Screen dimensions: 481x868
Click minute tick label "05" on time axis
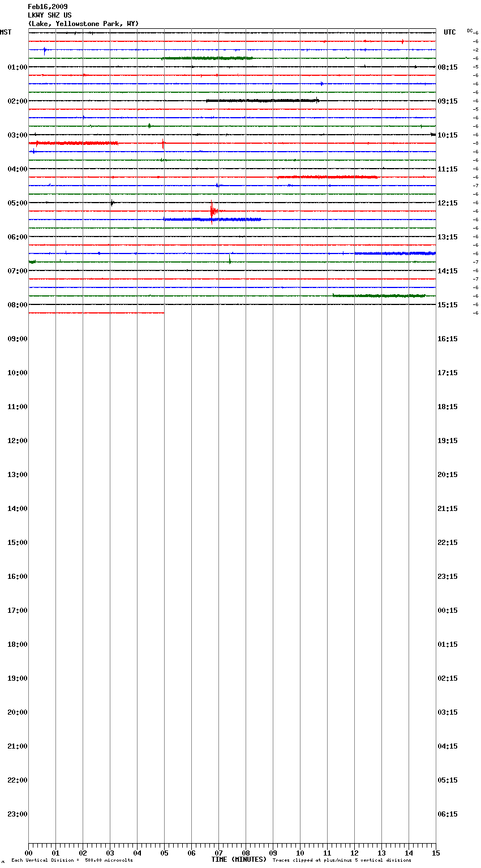(x=164, y=853)
